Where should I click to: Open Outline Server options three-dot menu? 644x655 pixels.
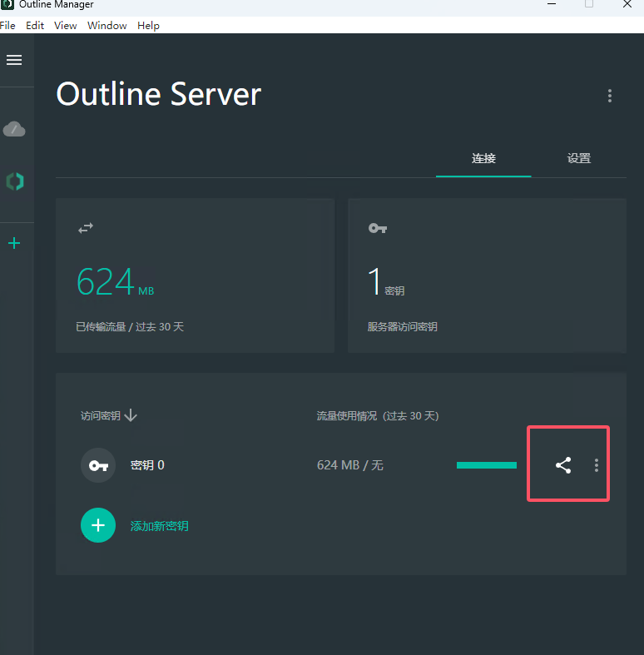pos(610,96)
